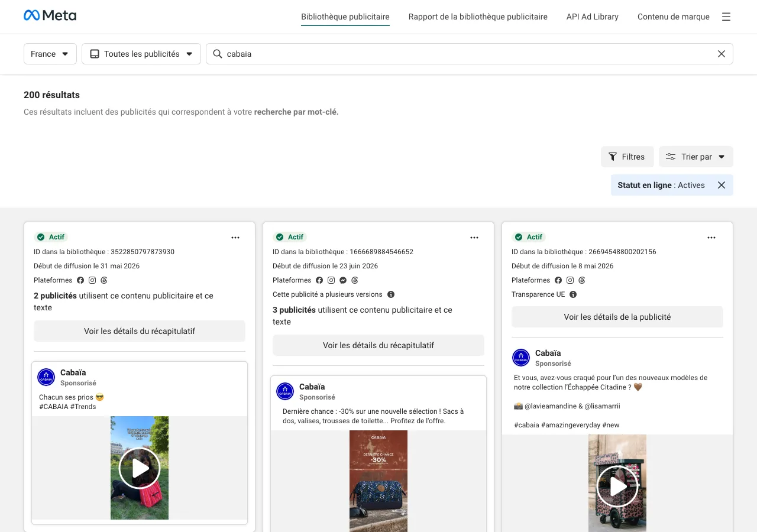Click Threads platform icon on 31 mai ad

coord(104,280)
